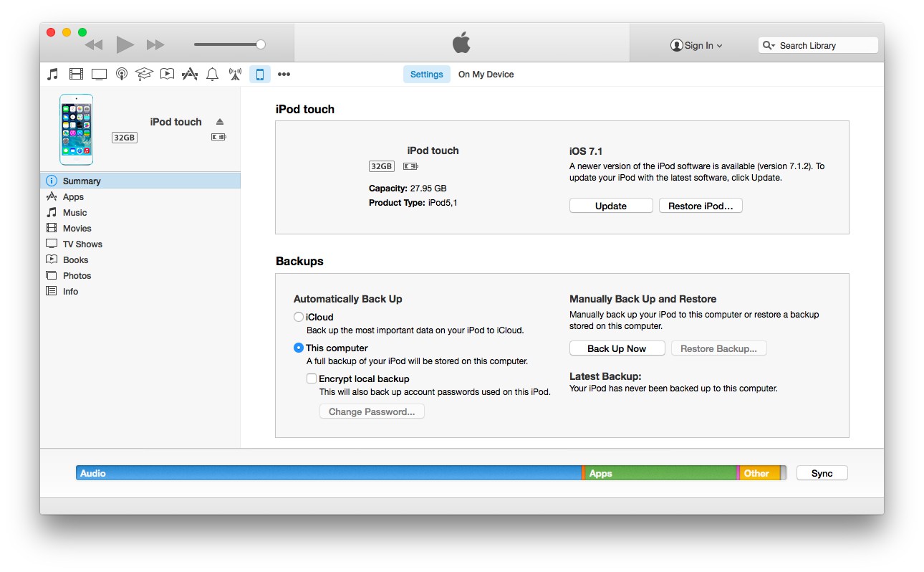The width and height of the screenshot is (924, 572).
Task: Open TV Shows settings in the sidebar
Action: [x=140, y=244]
